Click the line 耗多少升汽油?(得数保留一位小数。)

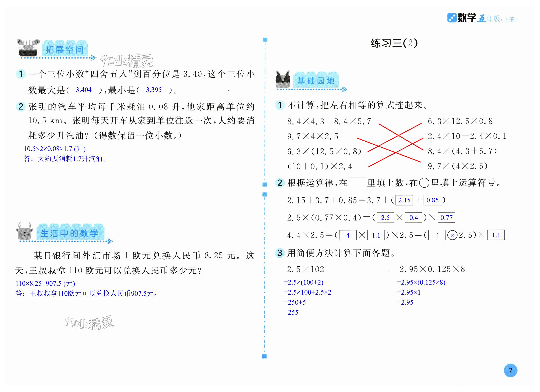(x=105, y=136)
